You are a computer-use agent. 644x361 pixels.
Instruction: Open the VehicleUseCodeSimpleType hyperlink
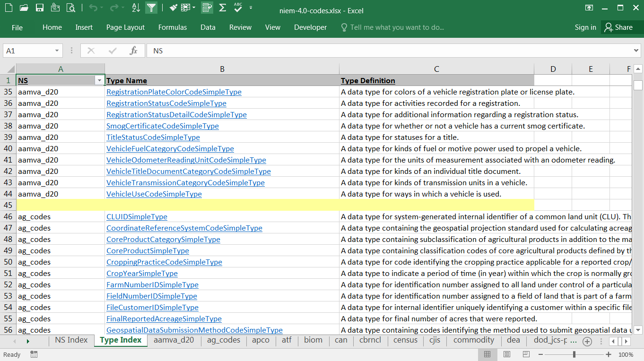[x=154, y=194]
